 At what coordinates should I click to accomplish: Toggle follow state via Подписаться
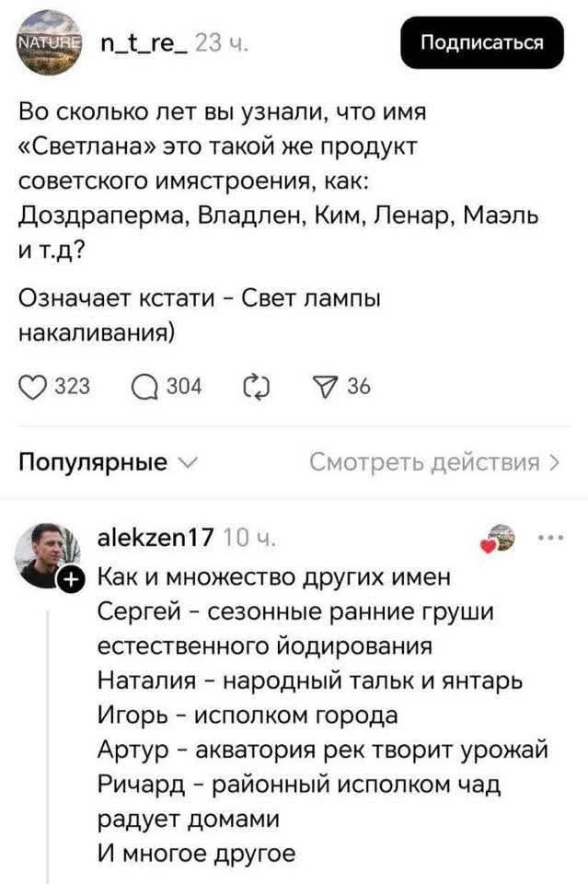pyautogui.click(x=482, y=41)
